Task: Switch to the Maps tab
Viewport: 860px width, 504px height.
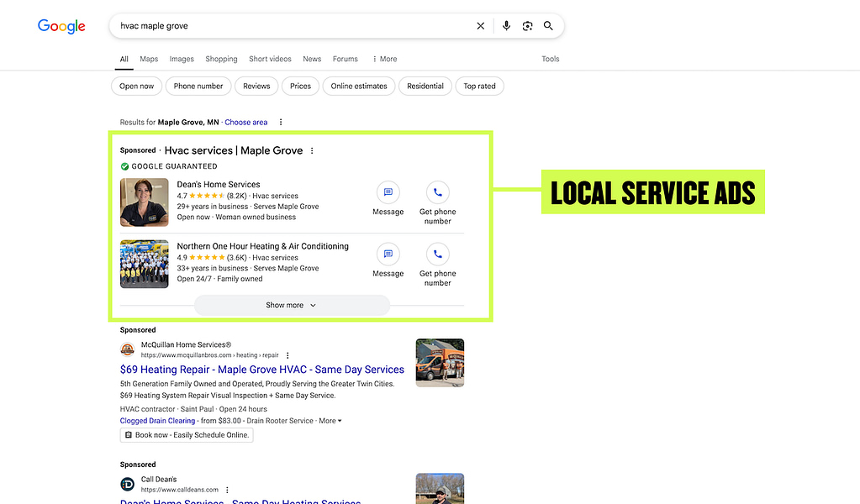Action: (x=148, y=59)
